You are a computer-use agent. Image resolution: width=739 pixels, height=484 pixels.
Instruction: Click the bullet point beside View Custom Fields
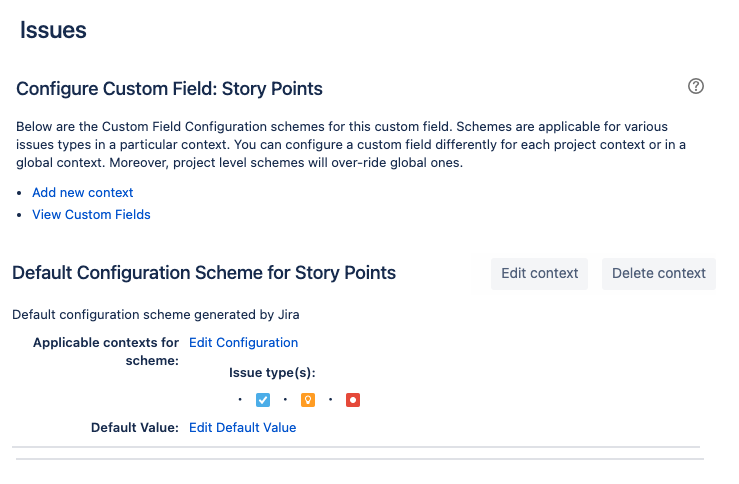[x=21, y=215]
